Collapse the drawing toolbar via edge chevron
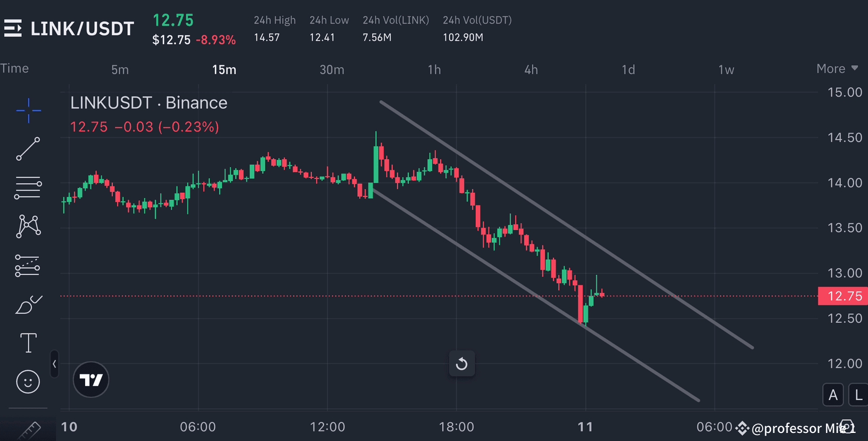Viewport: 868px width, 441px height. (x=54, y=364)
